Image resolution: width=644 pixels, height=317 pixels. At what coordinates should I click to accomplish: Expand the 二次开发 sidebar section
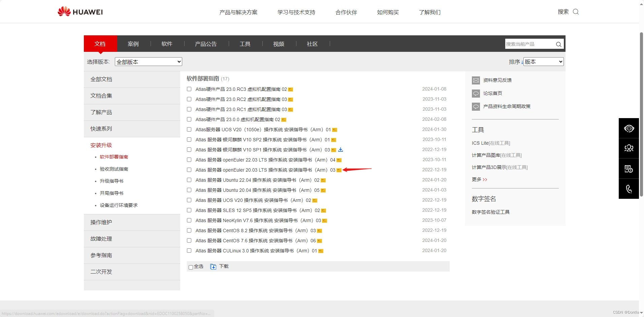pos(132,272)
